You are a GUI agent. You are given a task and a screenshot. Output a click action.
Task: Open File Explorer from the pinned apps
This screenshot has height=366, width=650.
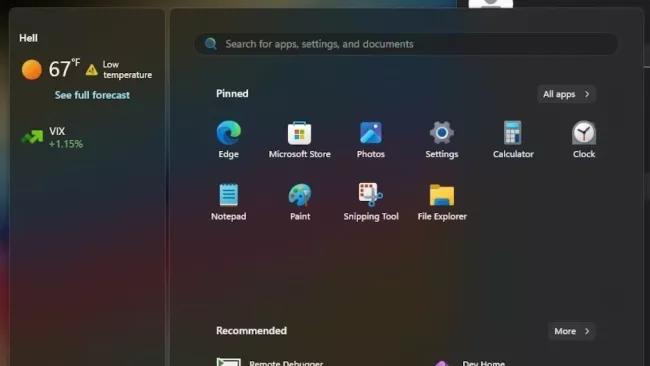pos(442,202)
